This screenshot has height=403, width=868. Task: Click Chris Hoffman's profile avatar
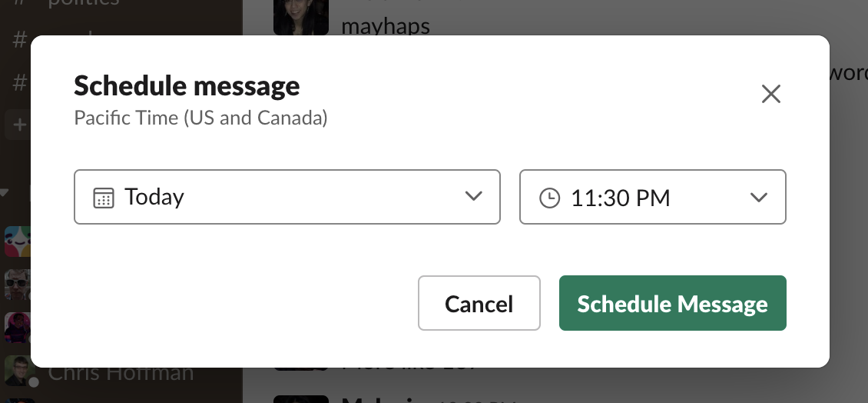point(17,371)
